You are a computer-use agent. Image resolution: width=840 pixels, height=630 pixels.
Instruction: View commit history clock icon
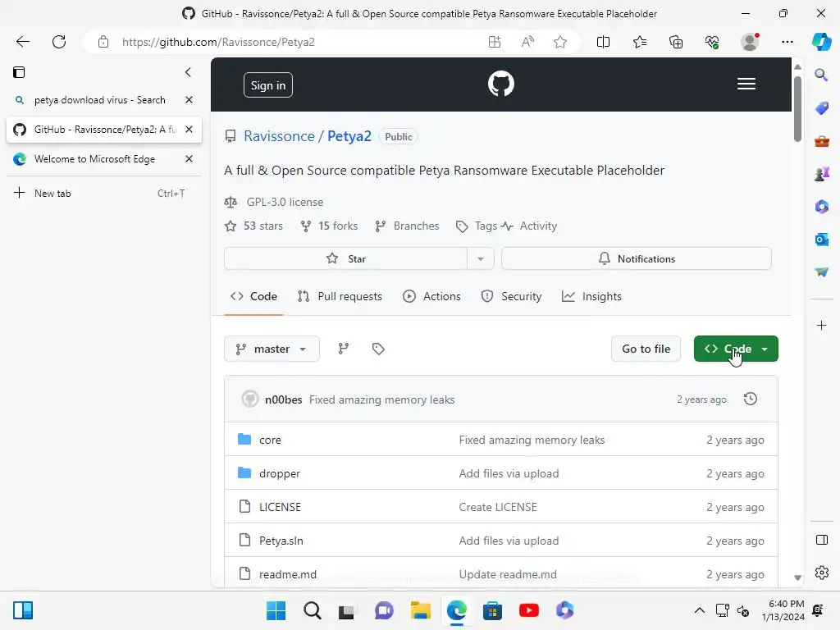coord(750,399)
